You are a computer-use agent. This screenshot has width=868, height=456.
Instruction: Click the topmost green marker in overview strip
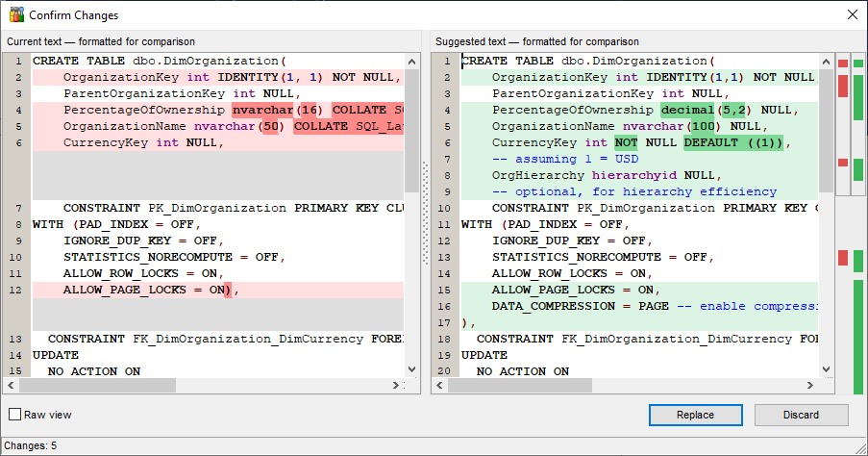pos(858,63)
